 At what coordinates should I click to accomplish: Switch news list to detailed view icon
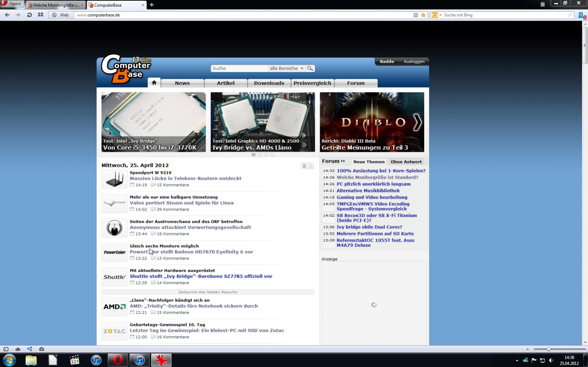tap(310, 166)
